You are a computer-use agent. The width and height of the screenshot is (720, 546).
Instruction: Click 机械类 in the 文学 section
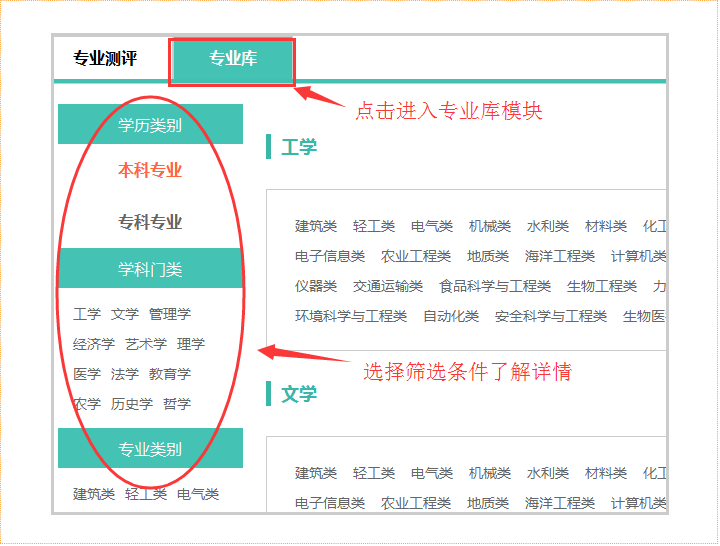tap(490, 473)
